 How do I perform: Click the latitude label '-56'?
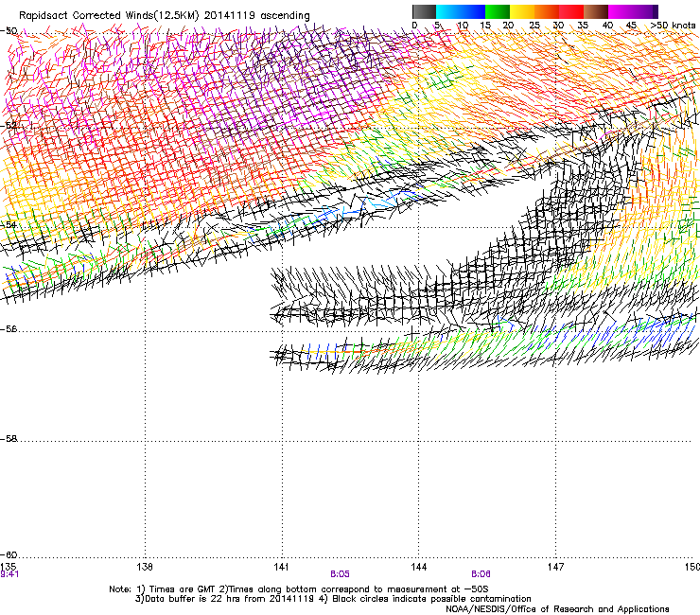pyautogui.click(x=9, y=329)
